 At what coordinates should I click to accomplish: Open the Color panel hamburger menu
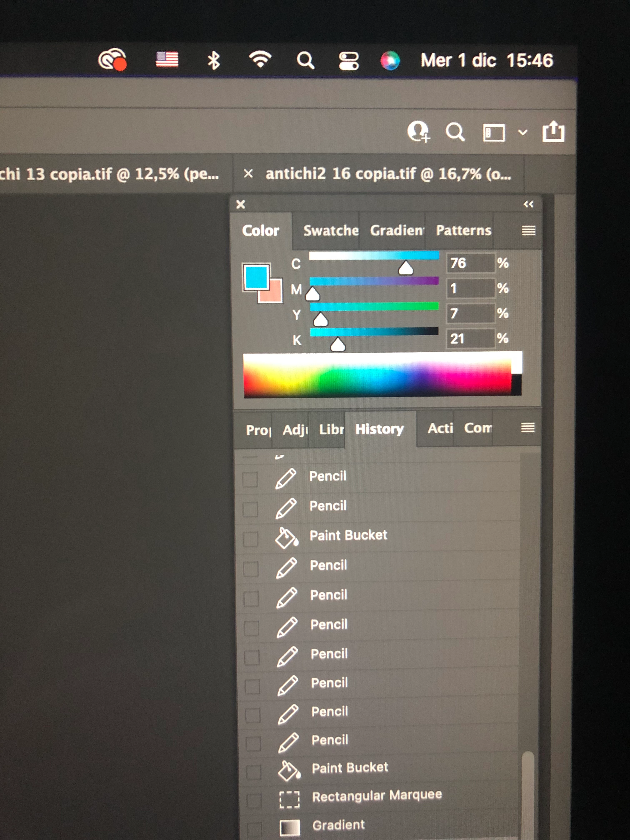[x=528, y=230]
